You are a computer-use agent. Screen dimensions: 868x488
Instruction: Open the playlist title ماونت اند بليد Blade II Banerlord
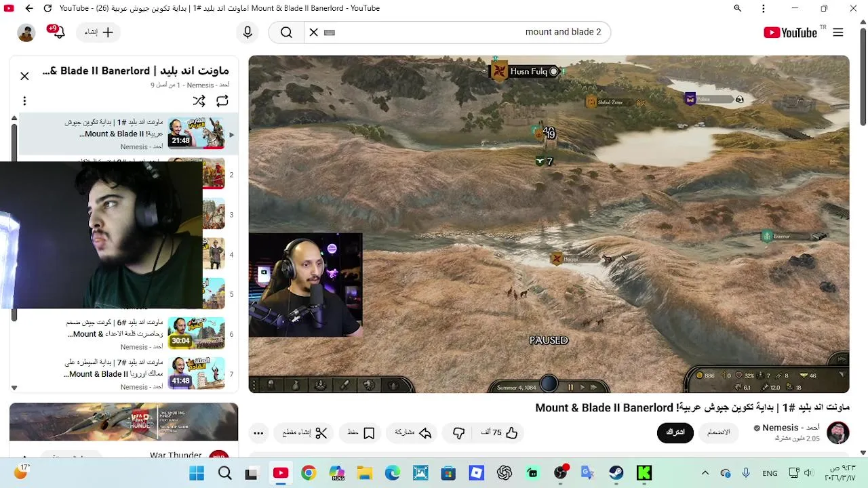136,70
